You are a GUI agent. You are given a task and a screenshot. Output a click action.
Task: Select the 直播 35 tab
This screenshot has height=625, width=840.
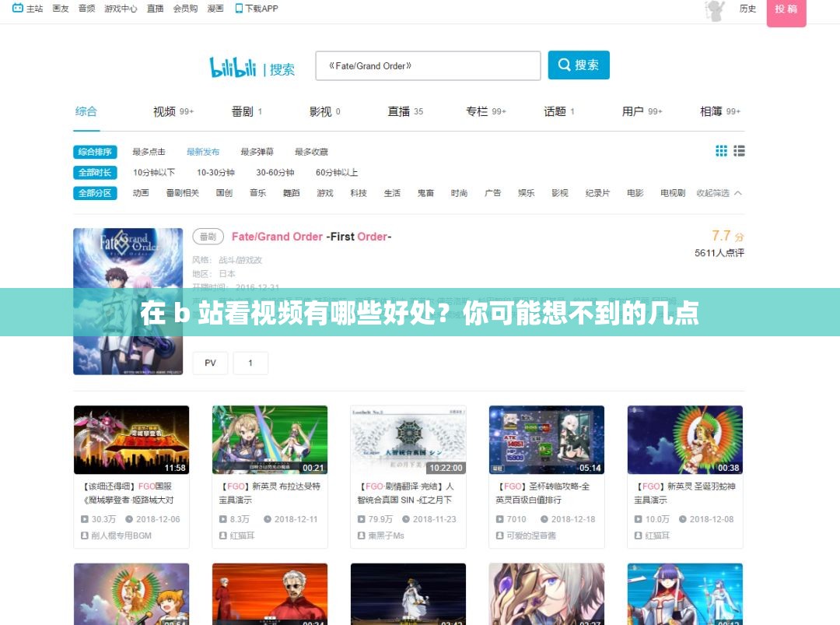(x=405, y=111)
